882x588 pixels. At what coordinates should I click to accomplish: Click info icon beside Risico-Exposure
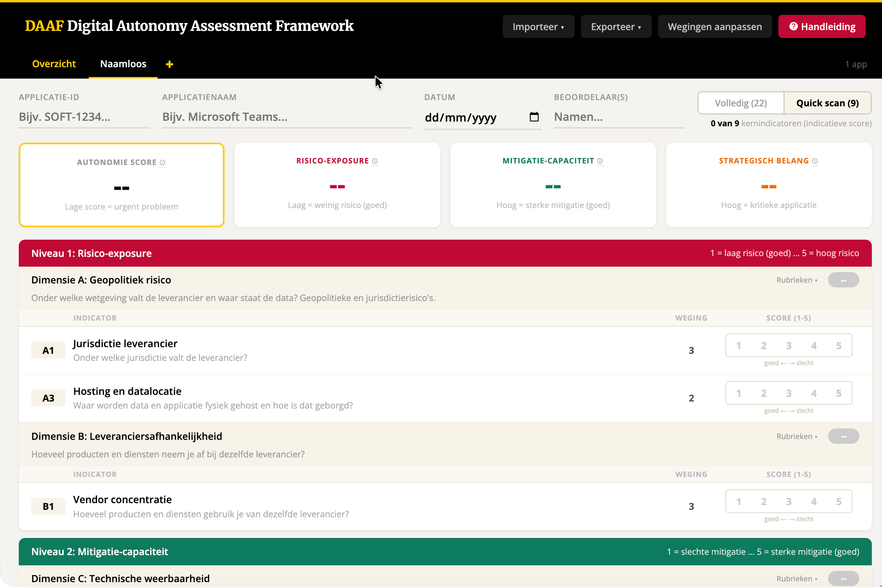coord(375,161)
